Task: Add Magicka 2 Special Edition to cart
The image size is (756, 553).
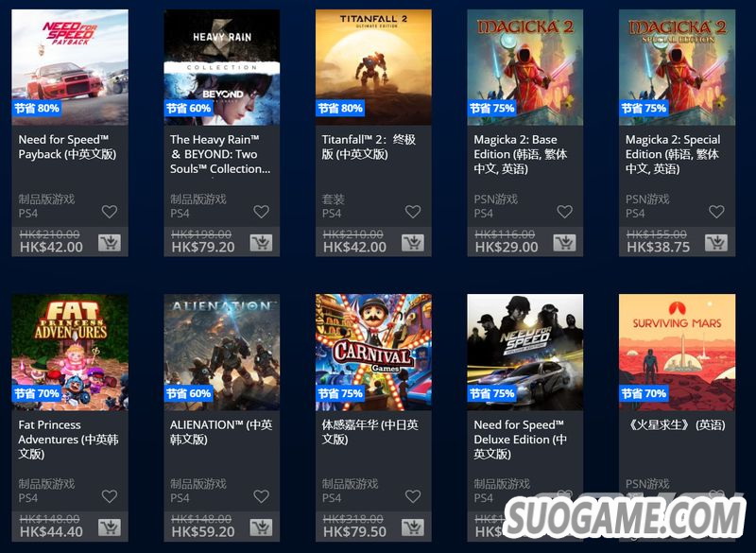Action: [716, 243]
